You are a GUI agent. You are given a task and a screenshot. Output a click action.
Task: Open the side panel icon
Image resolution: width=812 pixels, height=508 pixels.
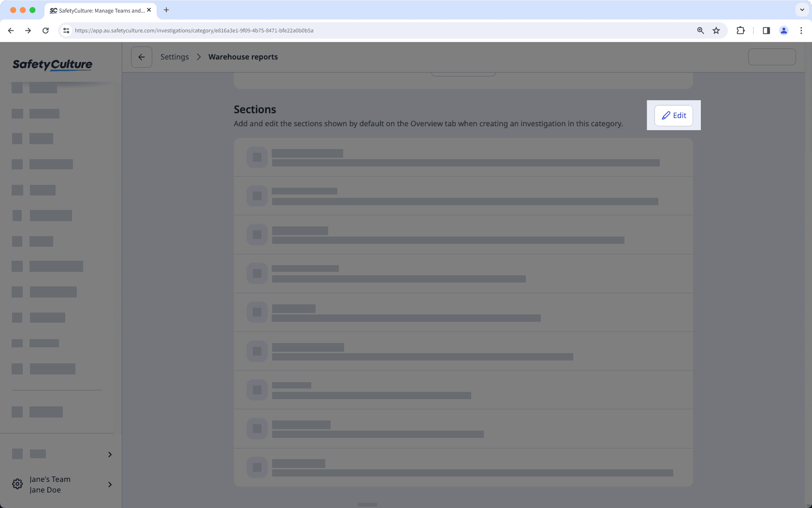click(x=766, y=30)
